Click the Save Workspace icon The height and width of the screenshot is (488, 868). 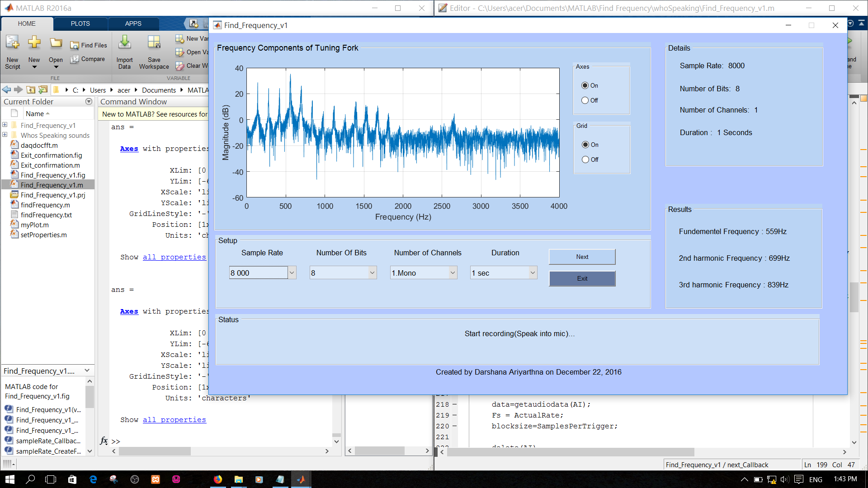pos(154,43)
